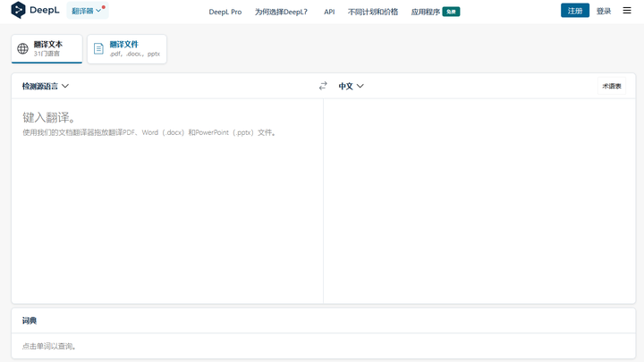The height and width of the screenshot is (362, 644).
Task: Click the 注册 sign-up button
Action: coord(575,11)
